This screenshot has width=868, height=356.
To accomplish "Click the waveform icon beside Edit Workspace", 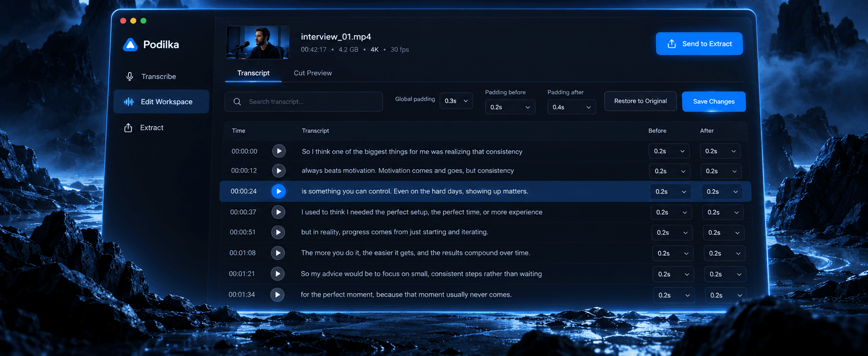I will pos(129,102).
